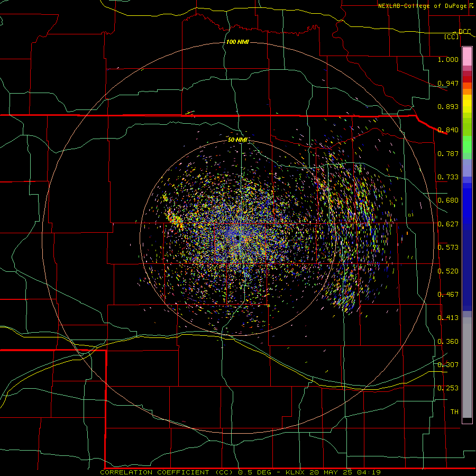Click the KLNX station identifier
476x476 pixels.
tap(296, 472)
